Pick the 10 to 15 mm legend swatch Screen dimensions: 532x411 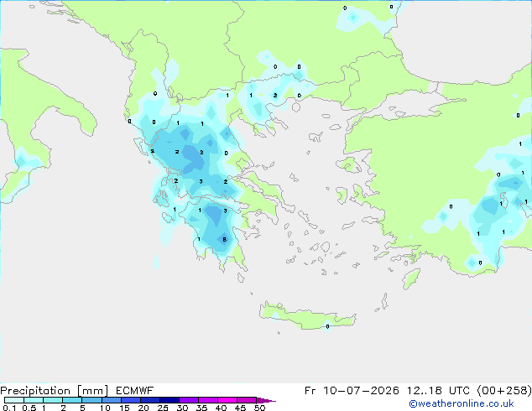coord(111,400)
